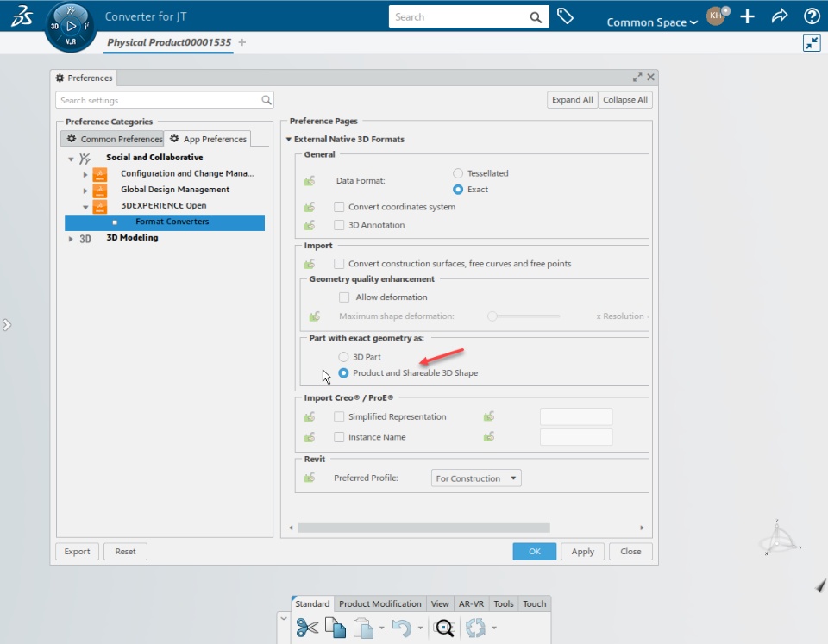Screen dimensions: 828x644
Task: Select the Exact data format
Action: tap(458, 190)
